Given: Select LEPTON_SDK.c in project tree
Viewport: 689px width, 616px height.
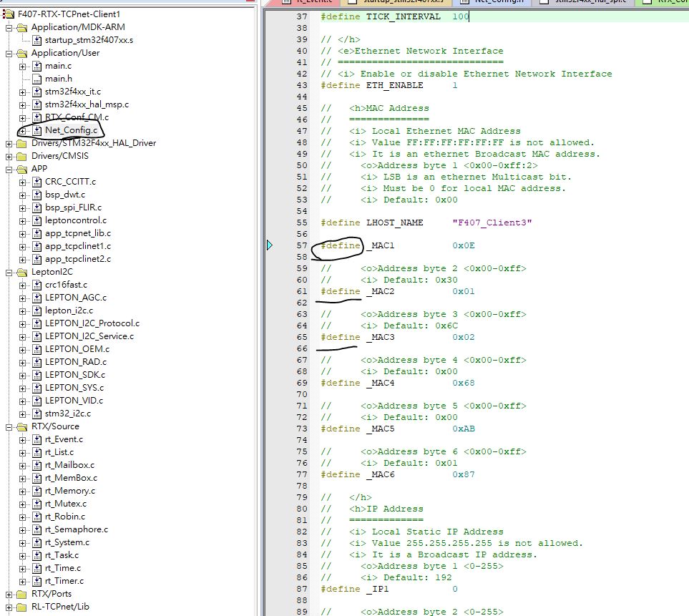Looking at the screenshot, I should tap(75, 375).
